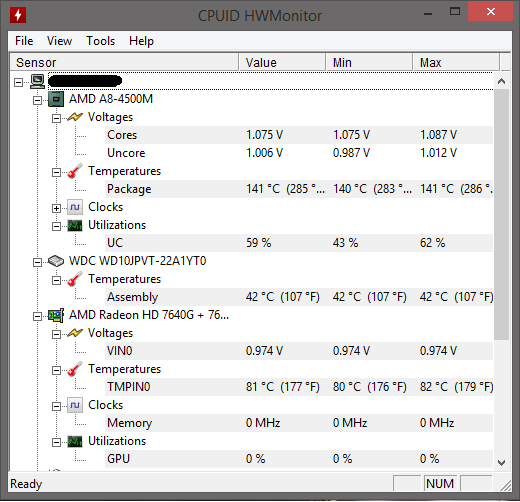This screenshot has width=520, height=502.
Task: Click the hard drive Temperatures thermometer icon
Action: (x=75, y=279)
